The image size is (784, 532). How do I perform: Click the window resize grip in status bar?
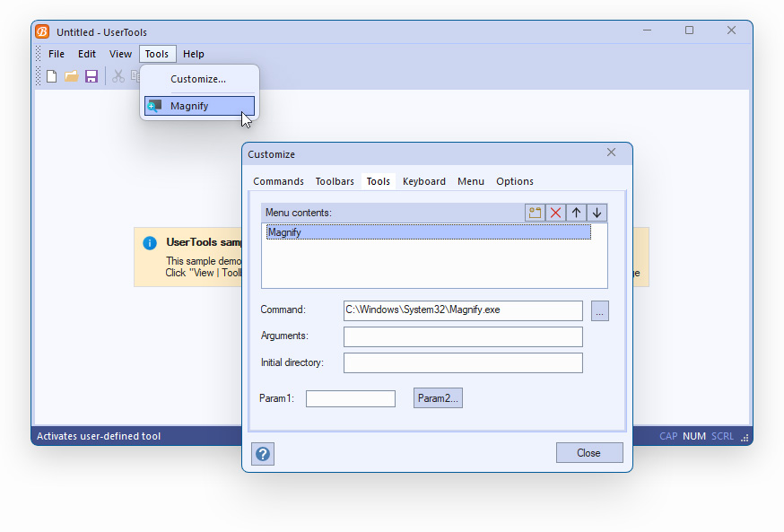point(745,438)
